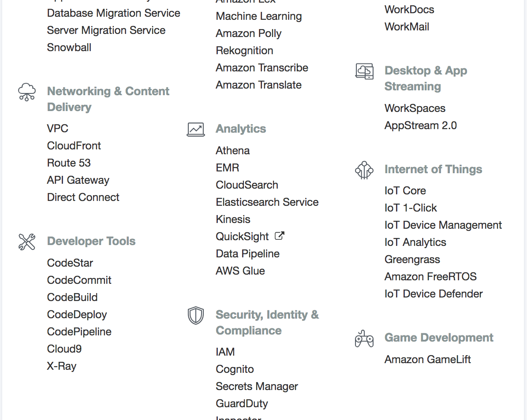Screen dimensions: 527x420
Task: Click the Internet of Things icon
Action: 364,170
